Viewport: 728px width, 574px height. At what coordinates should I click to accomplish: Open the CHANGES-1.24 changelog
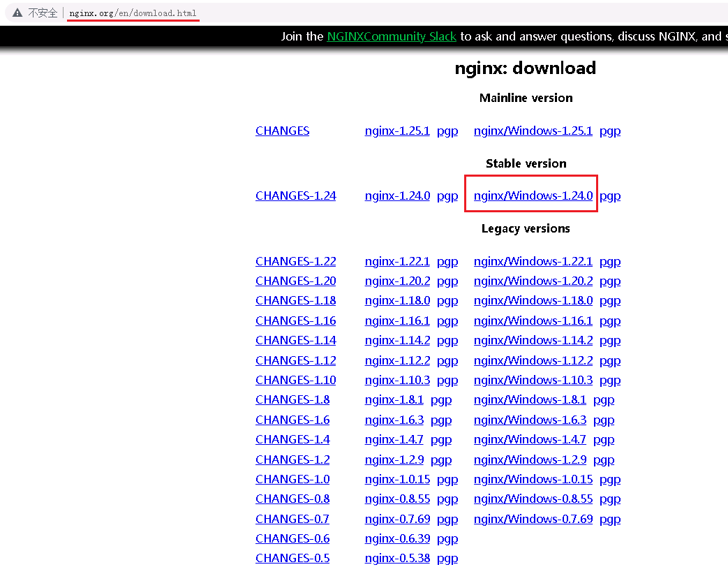[295, 196]
